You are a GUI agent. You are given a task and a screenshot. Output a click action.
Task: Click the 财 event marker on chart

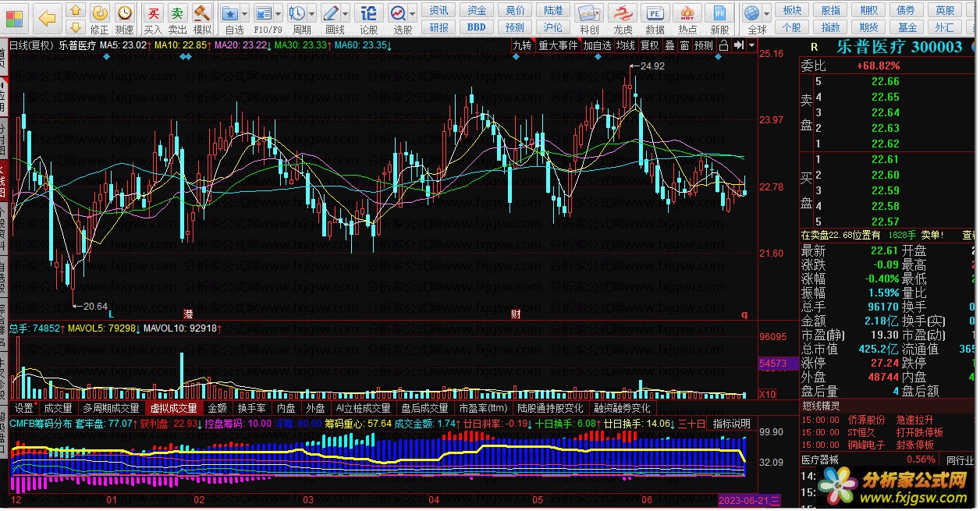click(x=516, y=314)
